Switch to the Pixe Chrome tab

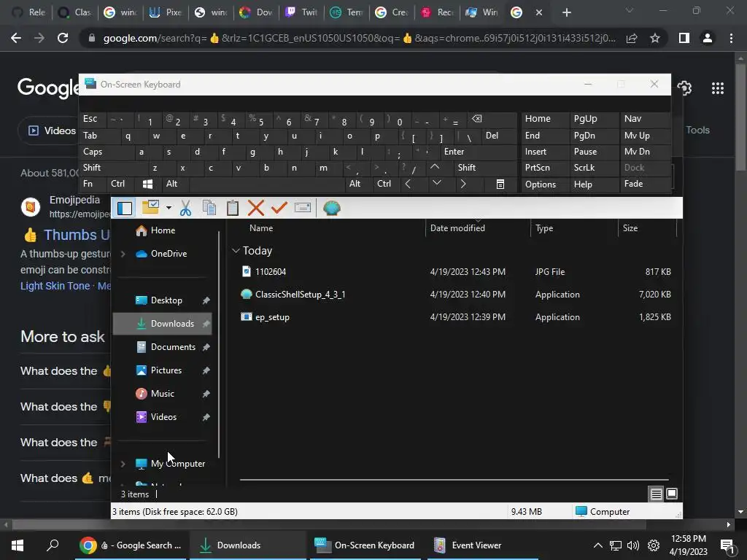coord(165,12)
